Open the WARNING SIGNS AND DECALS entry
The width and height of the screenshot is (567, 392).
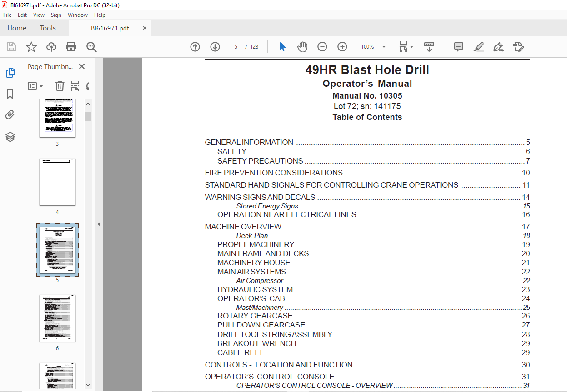pos(367,197)
